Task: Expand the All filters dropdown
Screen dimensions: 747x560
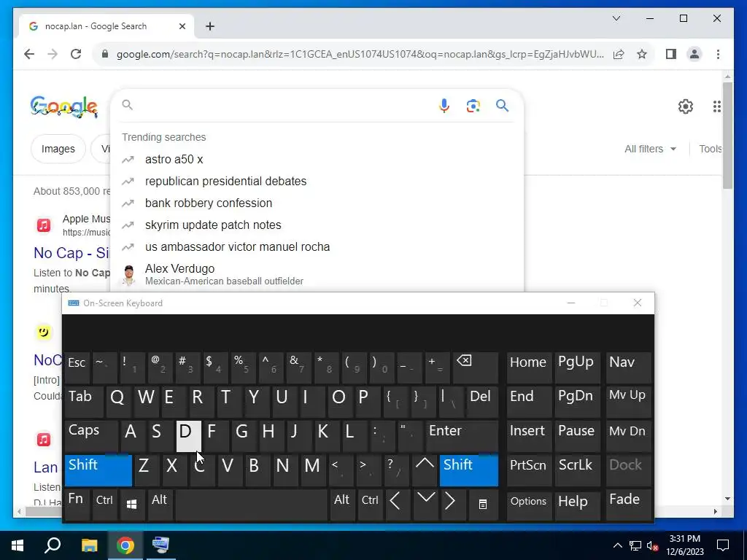Action: tap(650, 149)
